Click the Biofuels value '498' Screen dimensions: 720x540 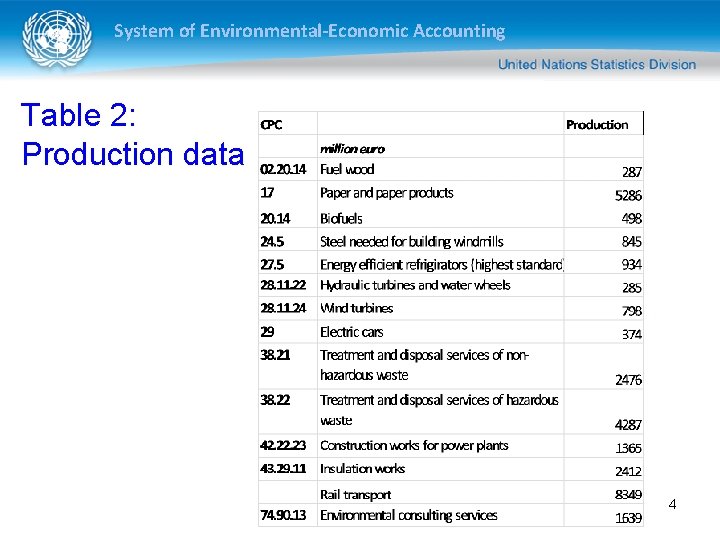pos(632,219)
